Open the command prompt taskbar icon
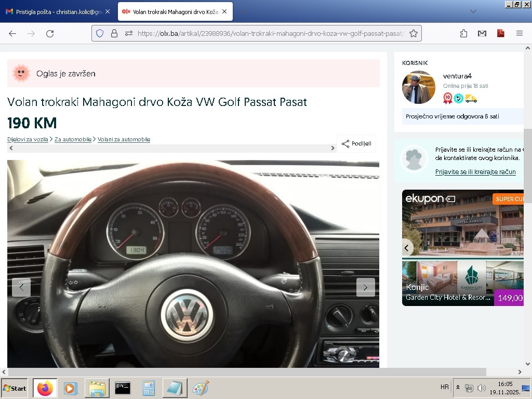Image resolution: width=532 pixels, height=399 pixels. pyautogui.click(x=123, y=388)
